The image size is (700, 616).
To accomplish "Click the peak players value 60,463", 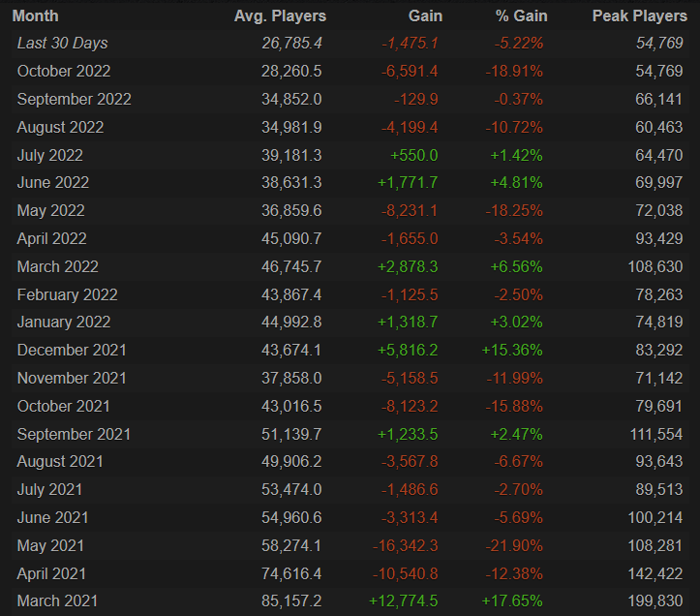I will pyautogui.click(x=659, y=127).
